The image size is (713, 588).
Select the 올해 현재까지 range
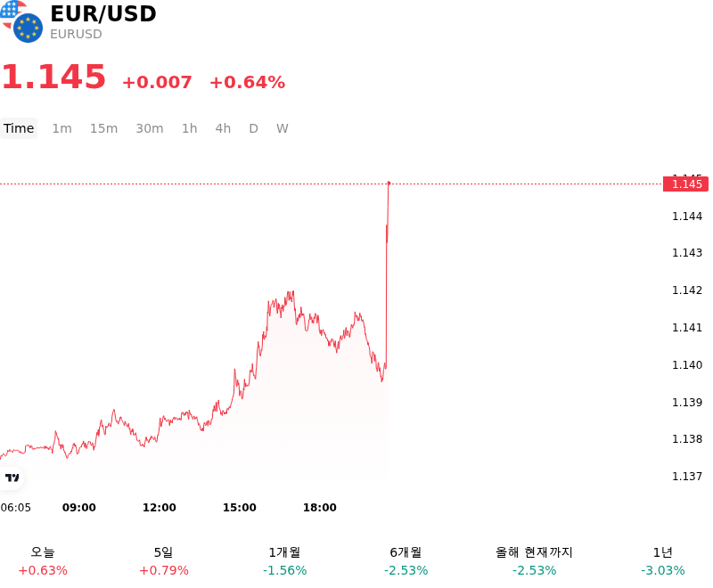[534, 561]
